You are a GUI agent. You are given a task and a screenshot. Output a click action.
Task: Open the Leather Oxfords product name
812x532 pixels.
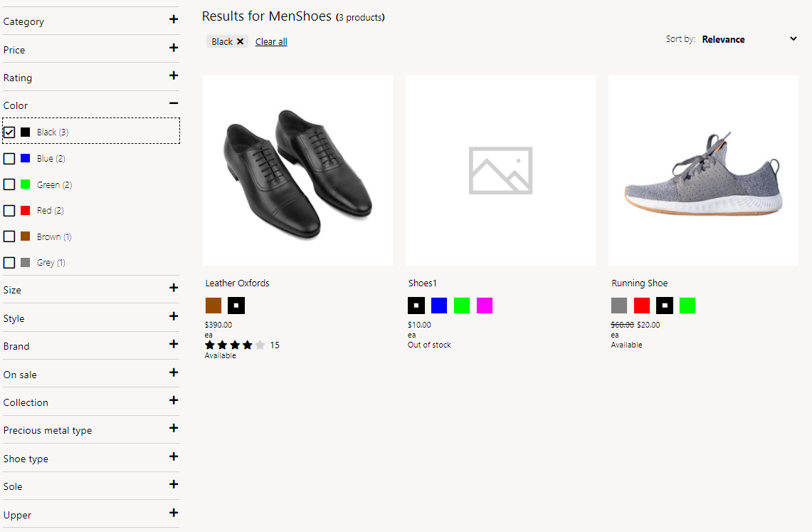point(237,283)
